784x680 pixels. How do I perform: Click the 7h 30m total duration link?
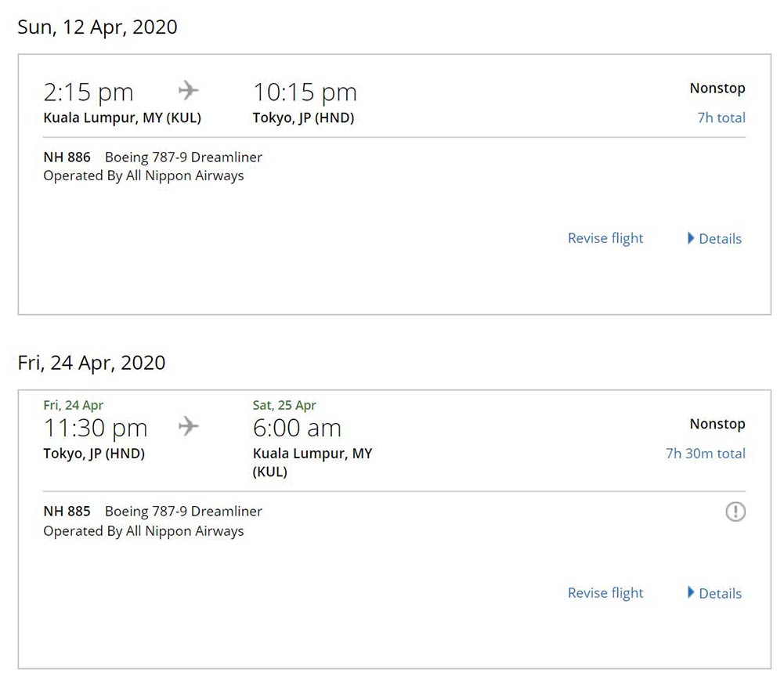click(705, 453)
